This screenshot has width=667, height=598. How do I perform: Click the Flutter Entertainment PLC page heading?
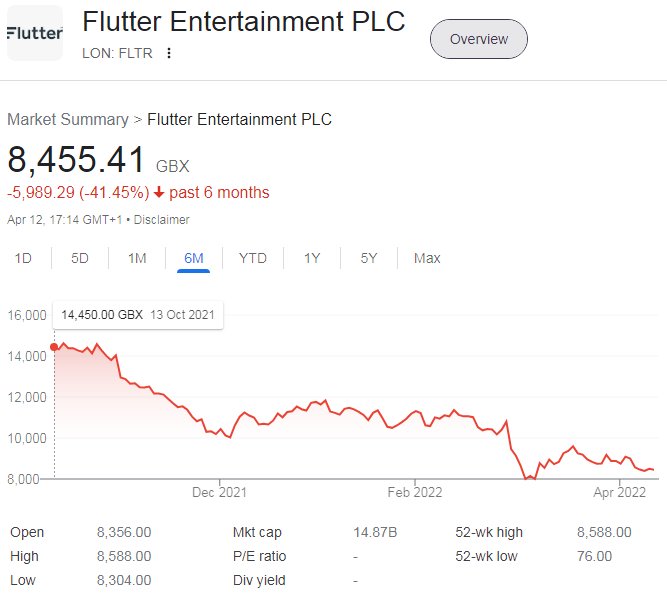(244, 21)
